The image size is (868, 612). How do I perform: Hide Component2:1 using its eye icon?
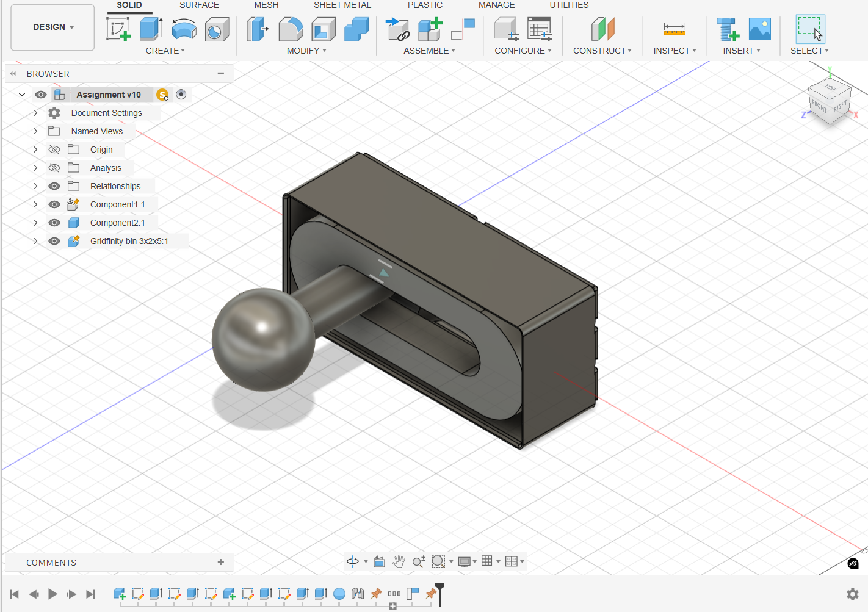[54, 223]
